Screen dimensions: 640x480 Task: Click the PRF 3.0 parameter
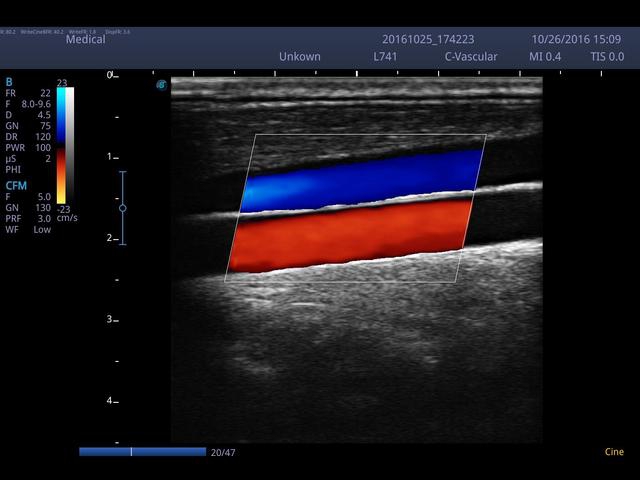28,219
